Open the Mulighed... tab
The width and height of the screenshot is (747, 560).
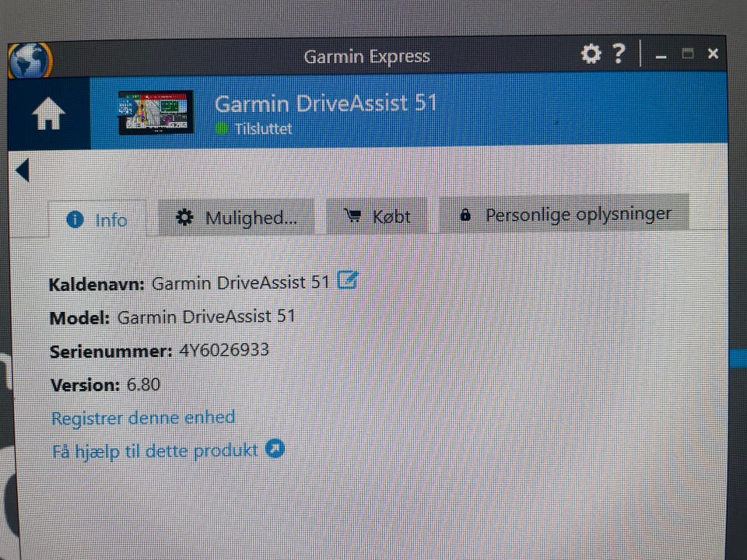point(237,218)
